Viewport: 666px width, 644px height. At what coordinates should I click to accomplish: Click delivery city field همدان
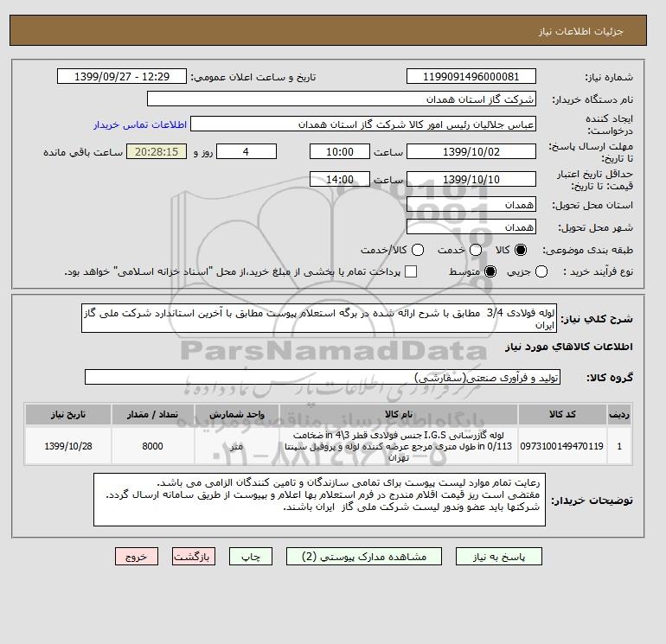tap(471, 227)
